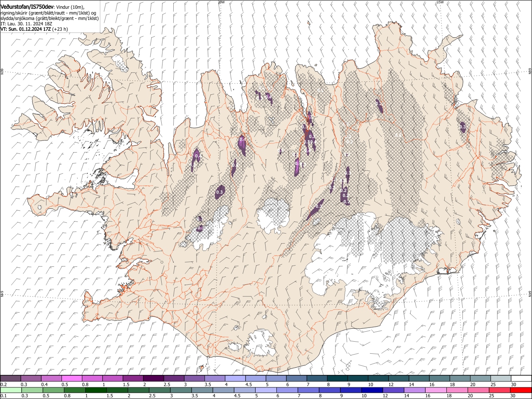Pick the dark purple snow swatch for 2–2.5 mm
This screenshot has height=399, width=532.
[153, 379]
